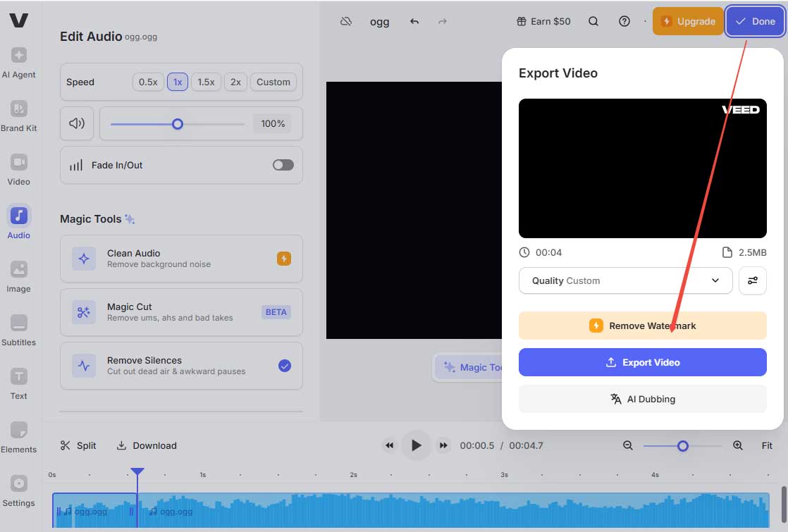
Task: Open help with the question mark icon
Action: [624, 21]
